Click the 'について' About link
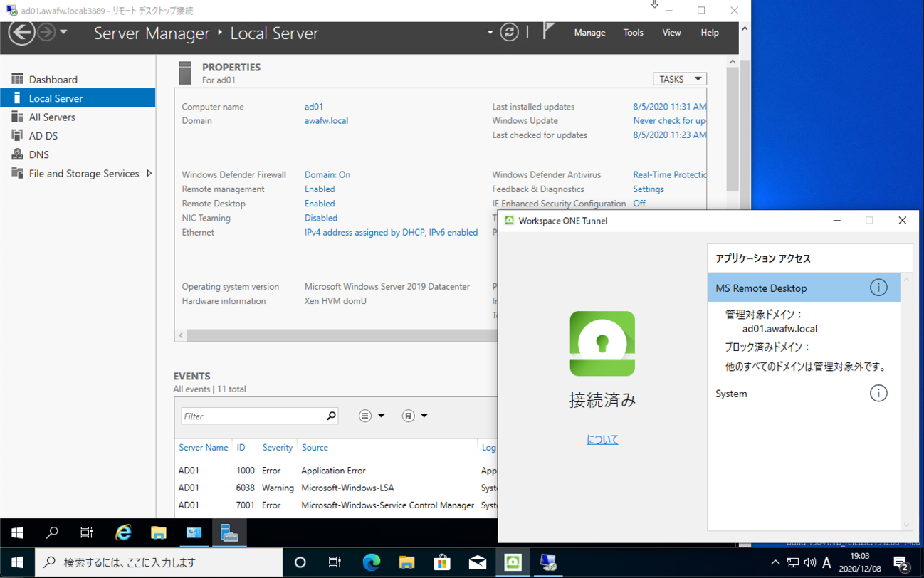The height and width of the screenshot is (578, 924). point(602,440)
